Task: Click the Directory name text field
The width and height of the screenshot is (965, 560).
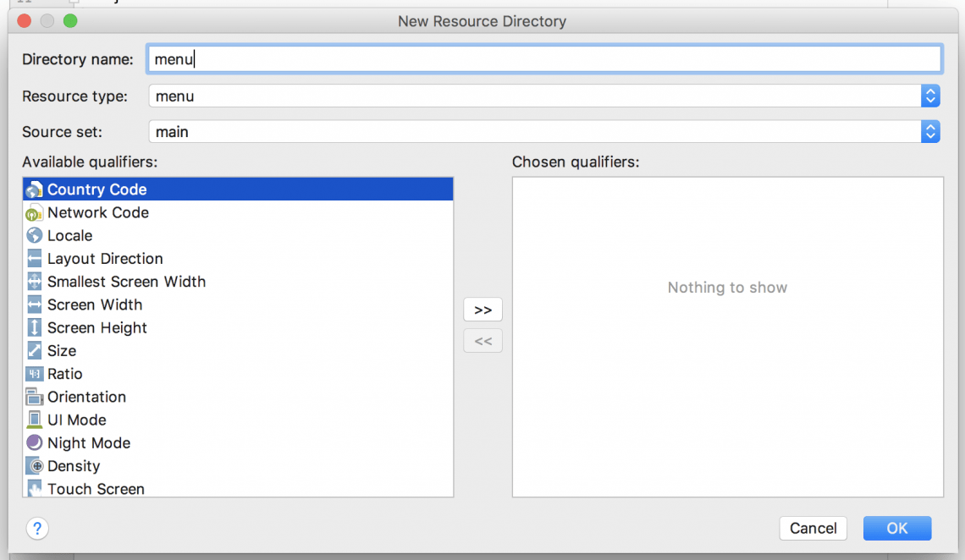Action: point(543,59)
